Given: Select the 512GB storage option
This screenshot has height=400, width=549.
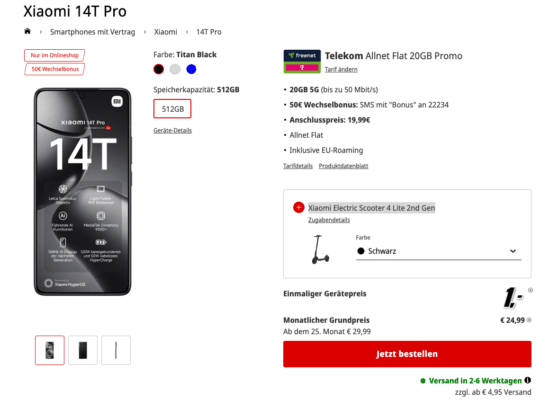Looking at the screenshot, I should click(172, 109).
